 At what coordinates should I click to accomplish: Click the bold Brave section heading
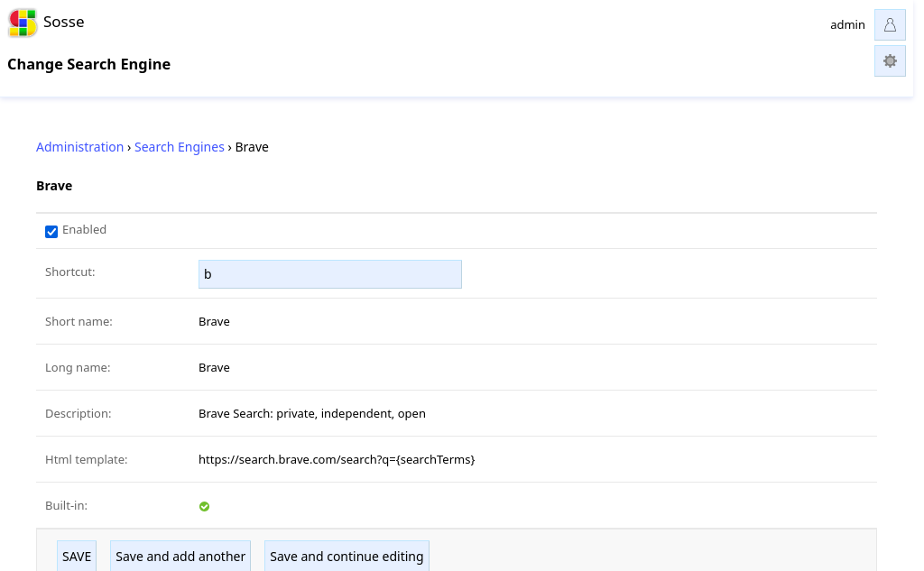54,186
